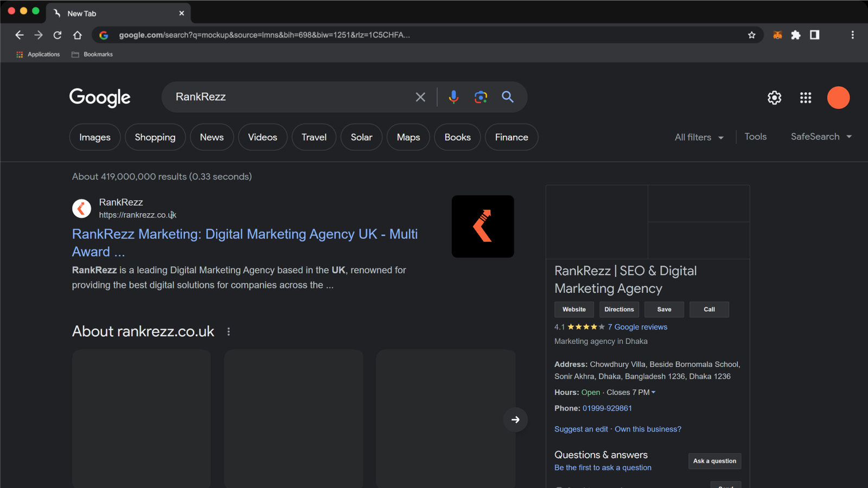Click the RankRezz site favicon
Viewport: 868px width, 488px height.
coord(81,208)
